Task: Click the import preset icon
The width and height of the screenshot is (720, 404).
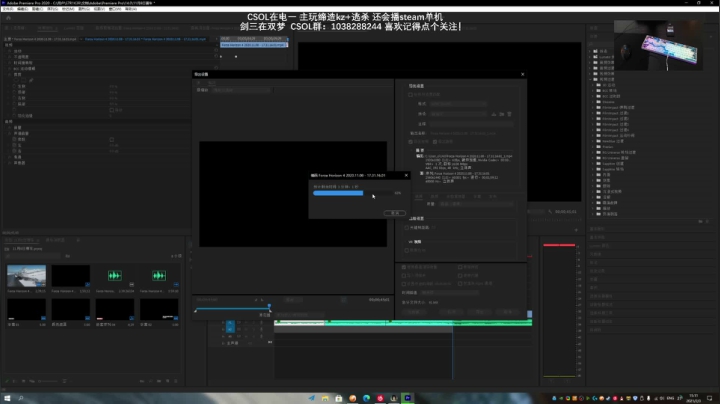Action: (x=501, y=114)
